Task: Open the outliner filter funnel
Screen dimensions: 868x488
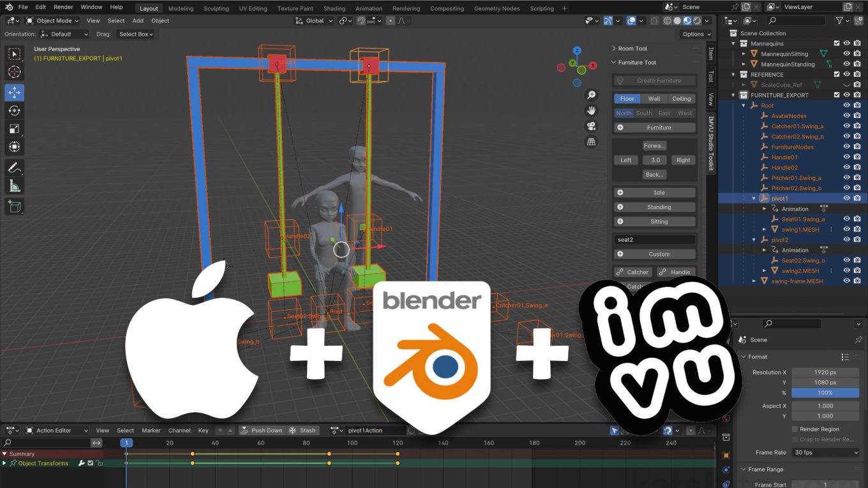Action: pyautogui.click(x=840, y=20)
